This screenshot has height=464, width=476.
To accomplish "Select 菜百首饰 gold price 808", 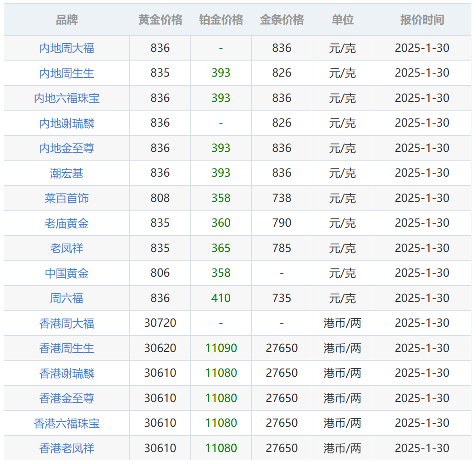I will coord(161,198).
